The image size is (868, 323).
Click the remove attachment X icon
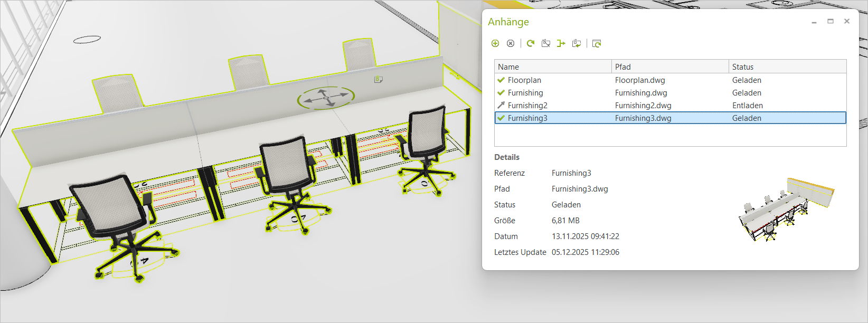pyautogui.click(x=511, y=43)
